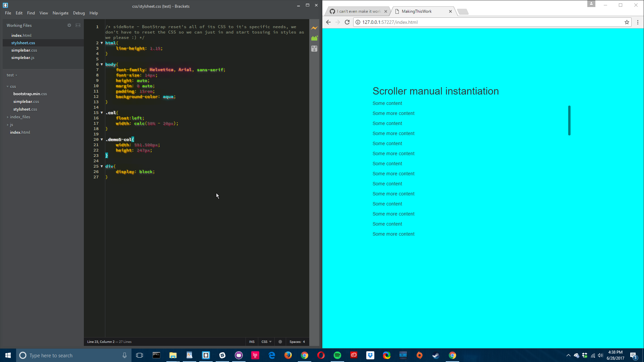Open Live Preview with the lightning bolt icon
Viewport: 644px width, 362px height.
click(x=314, y=28)
